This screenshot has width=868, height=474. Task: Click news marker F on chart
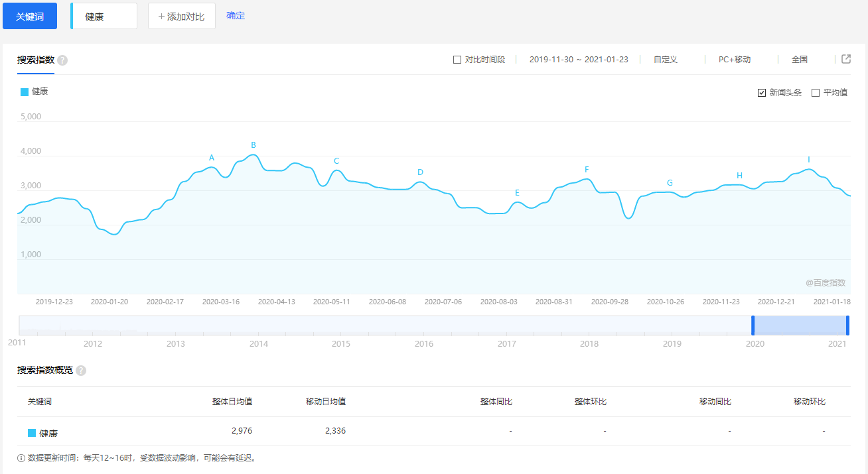[587, 170]
